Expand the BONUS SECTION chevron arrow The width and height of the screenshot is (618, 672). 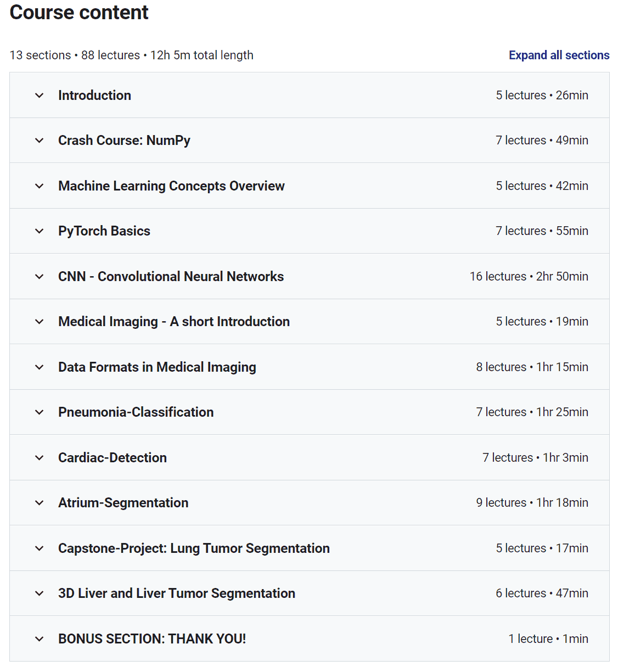40,639
